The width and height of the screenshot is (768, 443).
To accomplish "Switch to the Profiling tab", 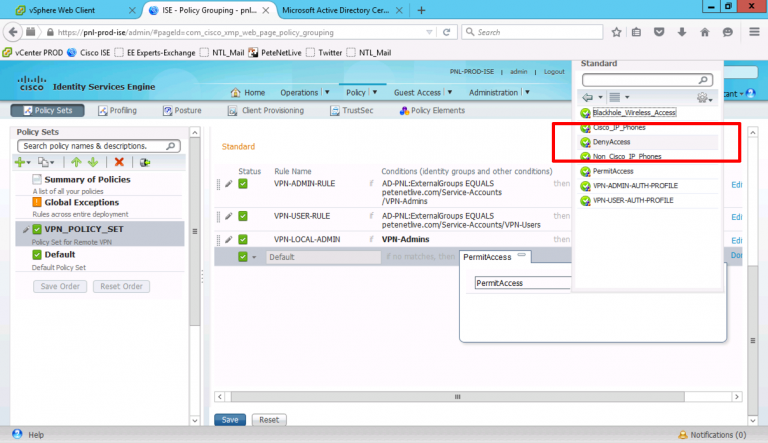I will coord(118,111).
